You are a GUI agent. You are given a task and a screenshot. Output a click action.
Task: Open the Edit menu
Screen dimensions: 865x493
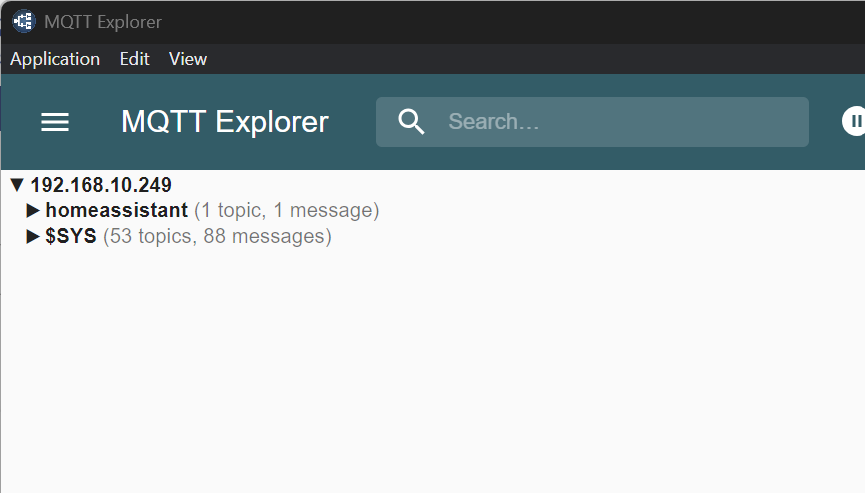tap(135, 59)
